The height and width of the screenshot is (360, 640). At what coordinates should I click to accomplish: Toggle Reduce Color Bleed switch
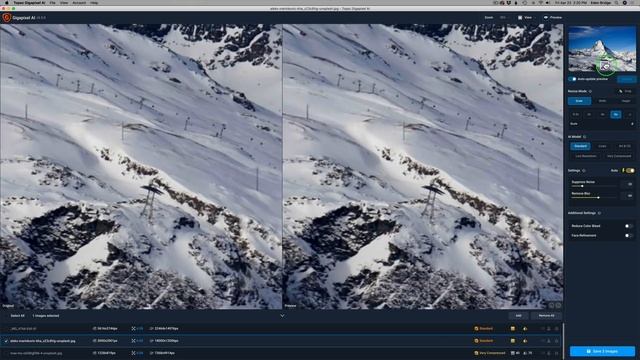pos(629,226)
